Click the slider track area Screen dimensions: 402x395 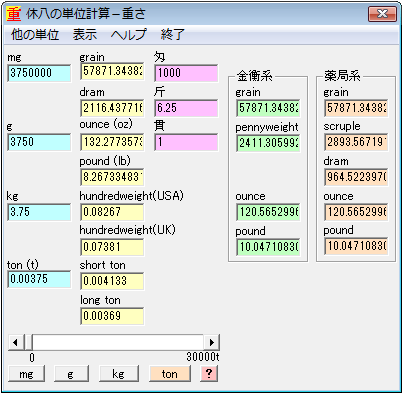tap(118, 342)
